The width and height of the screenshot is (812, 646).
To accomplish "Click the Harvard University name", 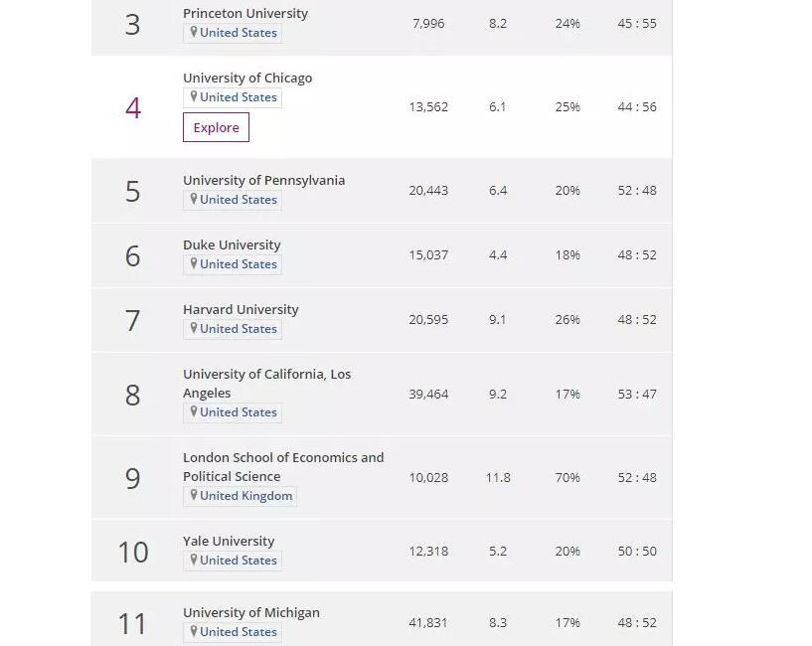I will 241,310.
